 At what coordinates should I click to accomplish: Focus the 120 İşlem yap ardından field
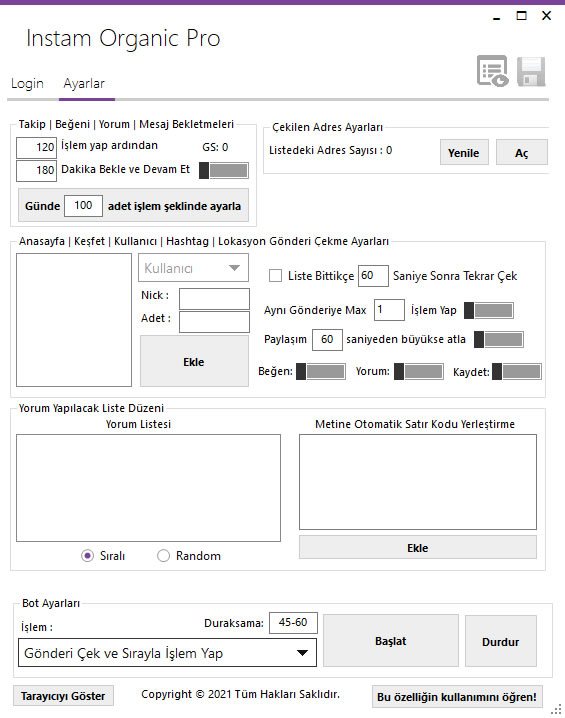pyautogui.click(x=36, y=147)
